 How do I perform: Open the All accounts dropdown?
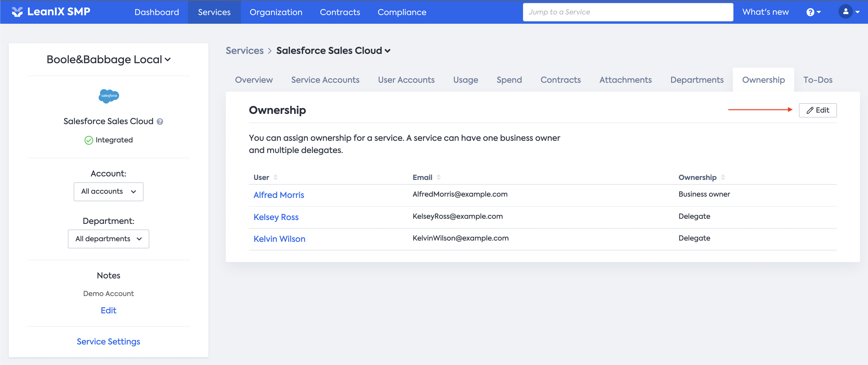(108, 191)
